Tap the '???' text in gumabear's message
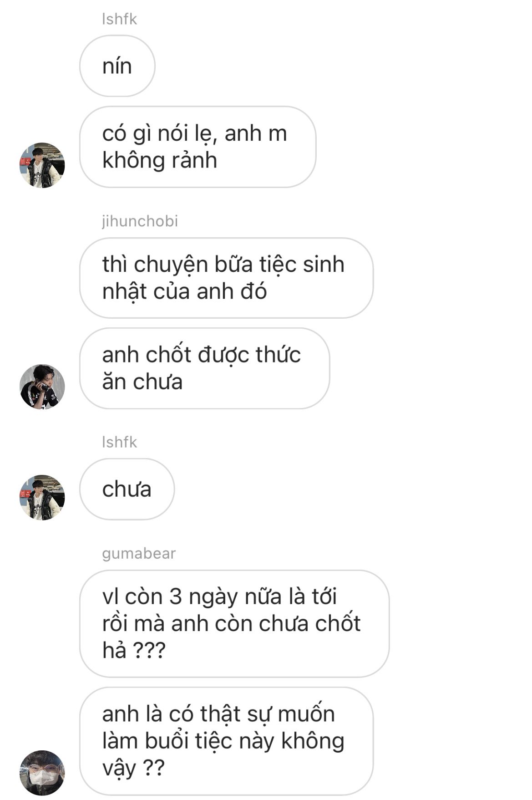 (x=149, y=651)
